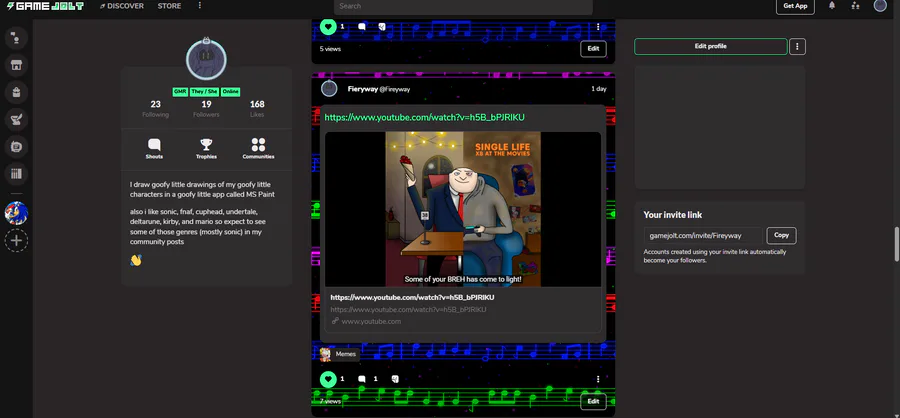
Task: Open the Sonic community in sidebar
Action: [16, 212]
